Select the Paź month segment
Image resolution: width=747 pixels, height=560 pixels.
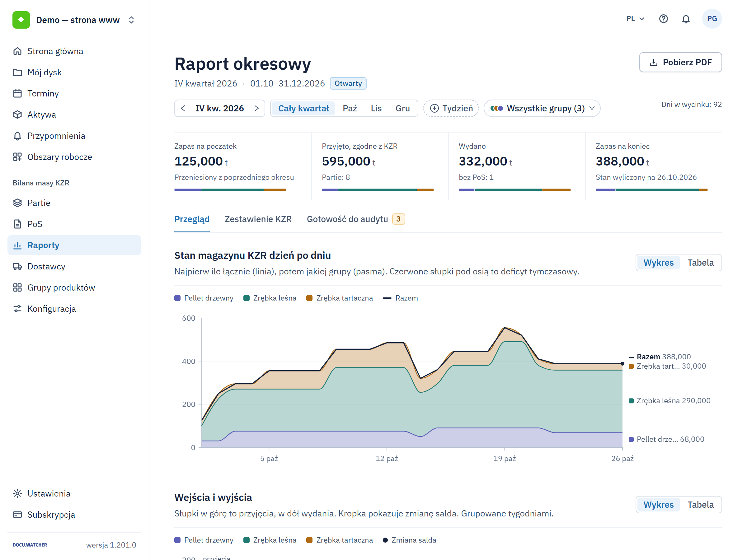click(x=350, y=108)
